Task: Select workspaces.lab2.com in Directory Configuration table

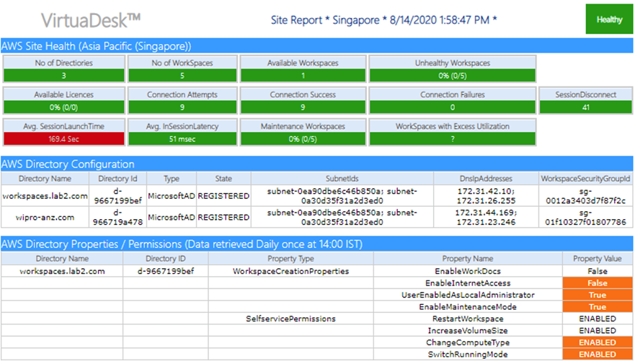Action: [x=45, y=195]
